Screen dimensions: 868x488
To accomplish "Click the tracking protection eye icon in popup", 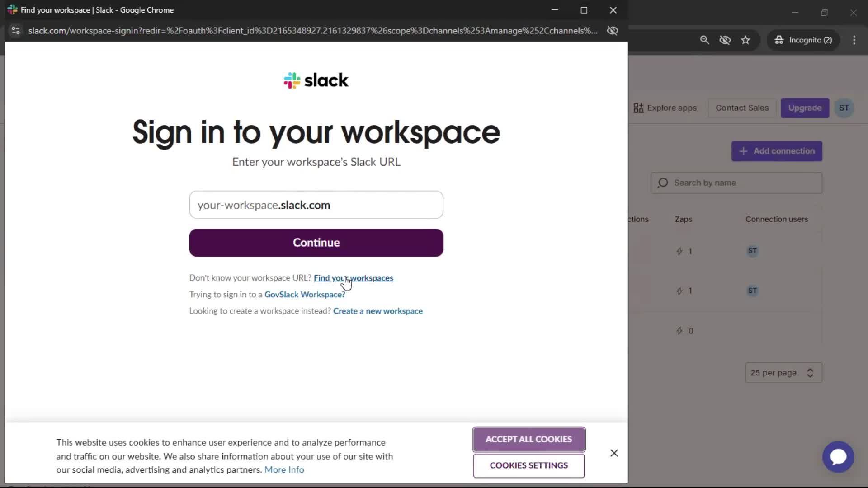I will 613,31.
